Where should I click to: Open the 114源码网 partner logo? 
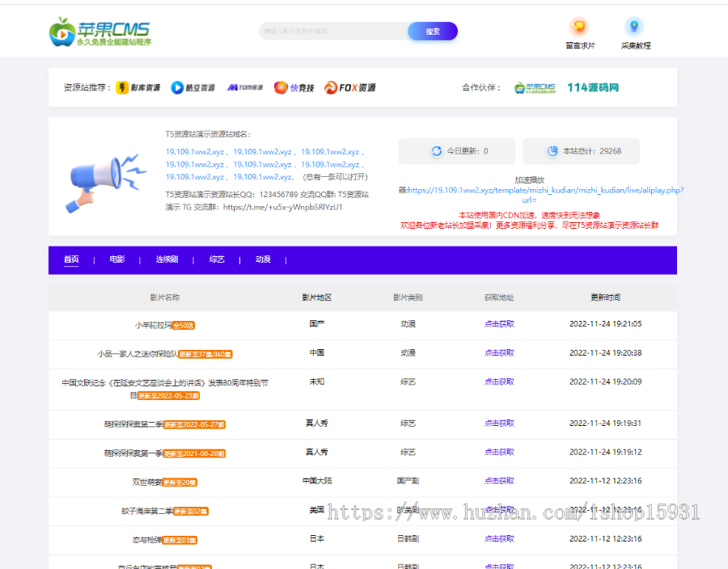593,87
